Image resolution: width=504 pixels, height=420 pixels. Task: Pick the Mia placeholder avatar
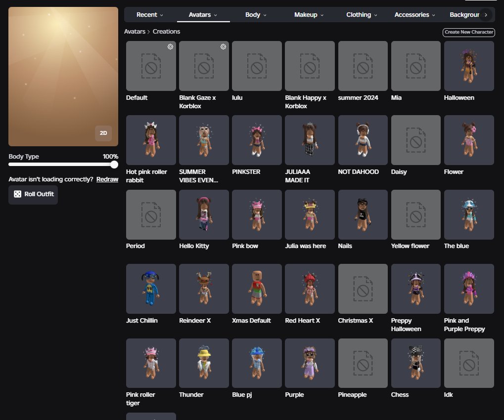click(x=416, y=66)
